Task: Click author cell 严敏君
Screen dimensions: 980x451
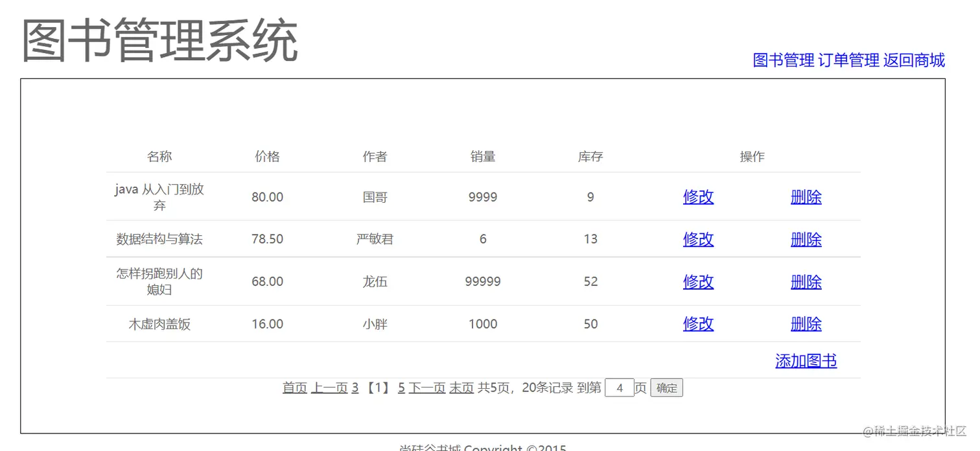Action: click(x=375, y=239)
